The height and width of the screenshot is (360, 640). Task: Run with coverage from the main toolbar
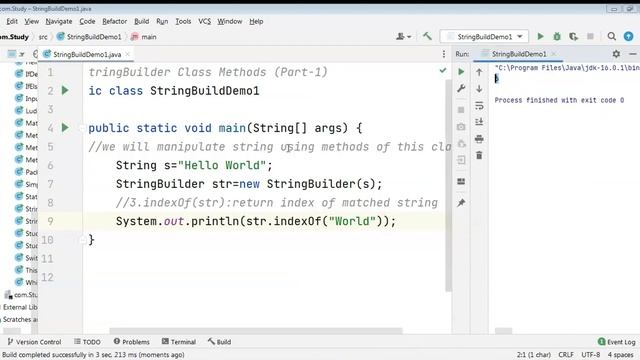point(573,36)
